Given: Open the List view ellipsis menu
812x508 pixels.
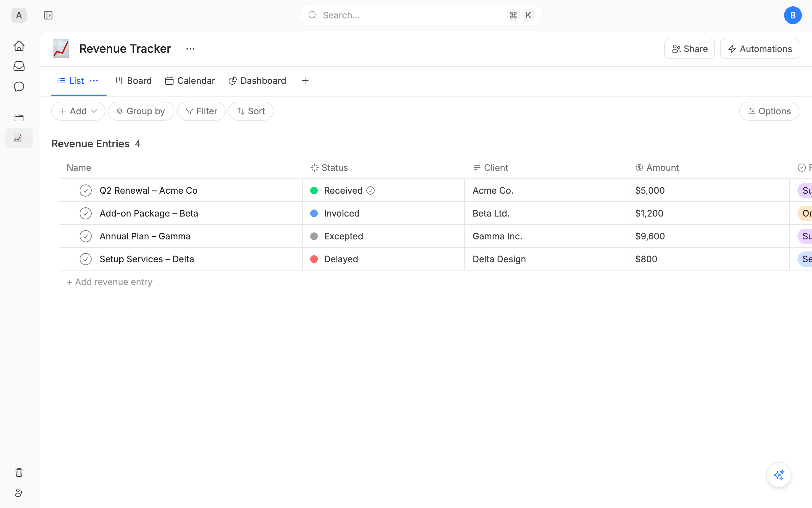Looking at the screenshot, I should (x=94, y=81).
